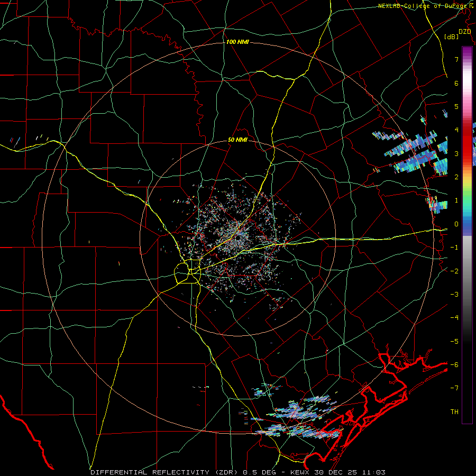The width and height of the screenshot is (476, 476).
Task: Click the 1 label on the color scale
Action: 456,200
